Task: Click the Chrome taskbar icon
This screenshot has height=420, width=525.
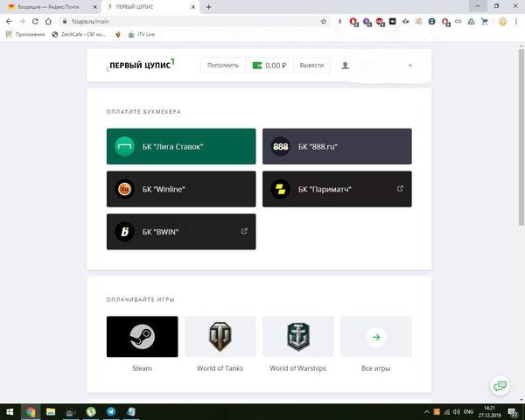Action: 31,411
